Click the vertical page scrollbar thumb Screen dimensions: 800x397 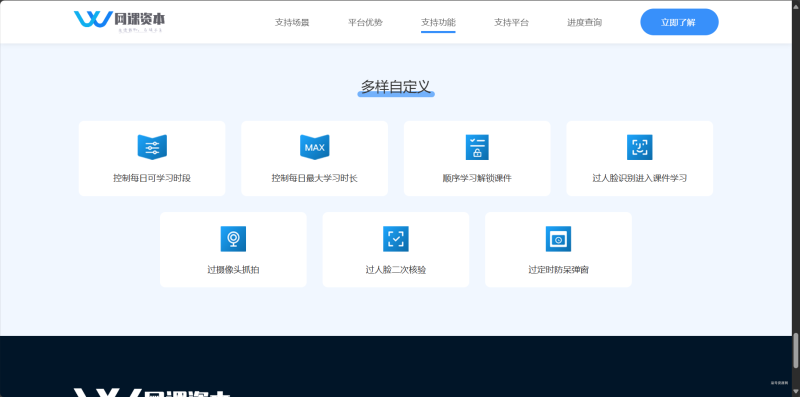[x=795, y=350]
